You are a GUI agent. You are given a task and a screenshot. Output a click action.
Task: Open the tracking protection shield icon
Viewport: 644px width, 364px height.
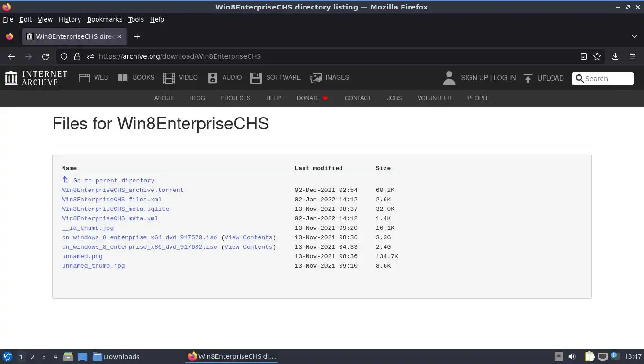pyautogui.click(x=64, y=56)
